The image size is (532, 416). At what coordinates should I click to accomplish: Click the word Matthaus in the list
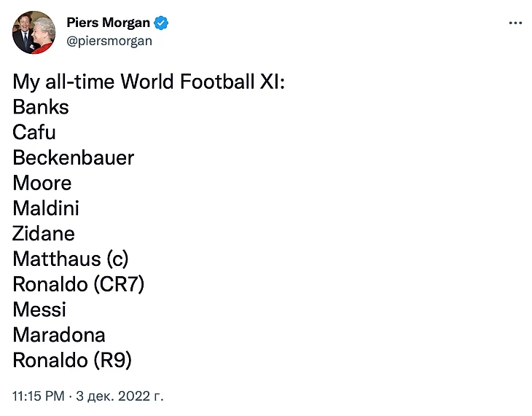pos(56,259)
